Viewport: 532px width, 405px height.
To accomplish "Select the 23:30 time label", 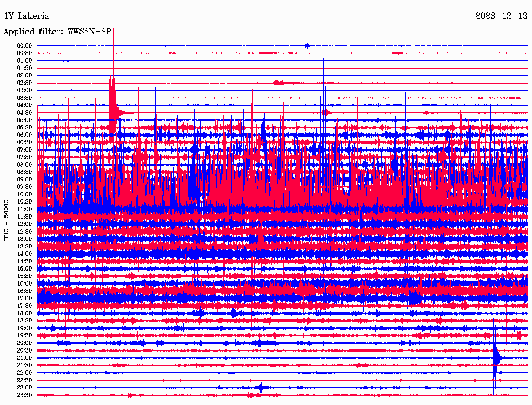I will point(24,395).
